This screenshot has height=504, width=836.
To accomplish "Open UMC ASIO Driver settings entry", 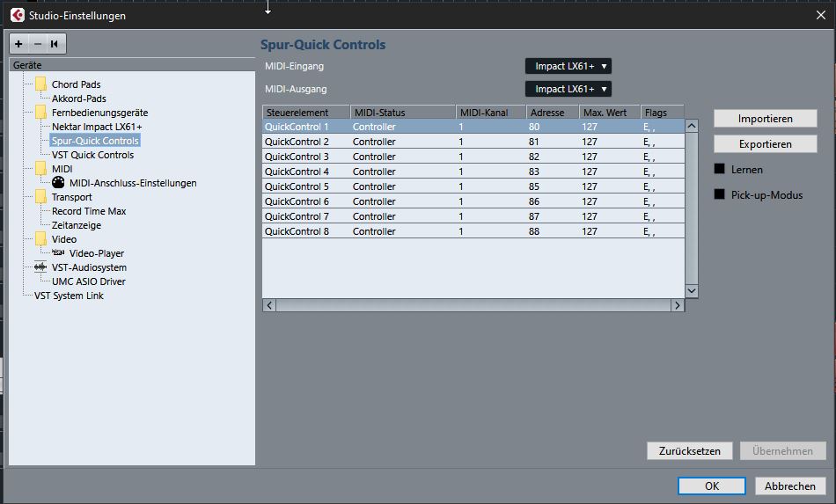I will click(88, 281).
